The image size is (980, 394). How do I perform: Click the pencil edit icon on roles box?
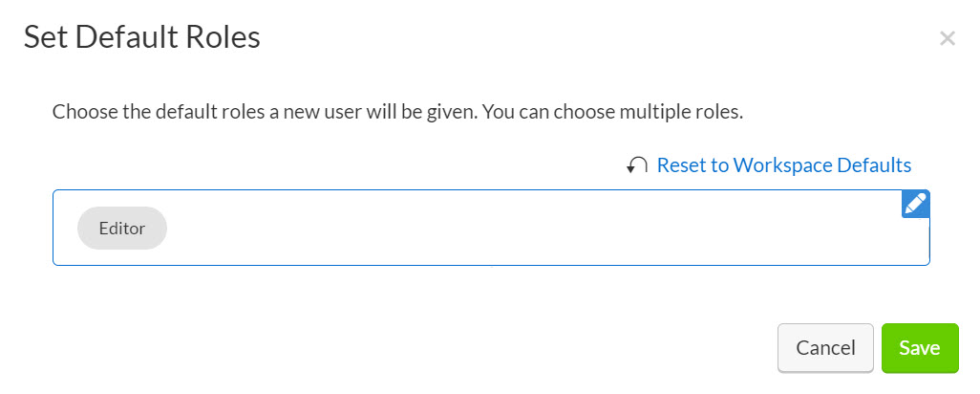click(915, 204)
